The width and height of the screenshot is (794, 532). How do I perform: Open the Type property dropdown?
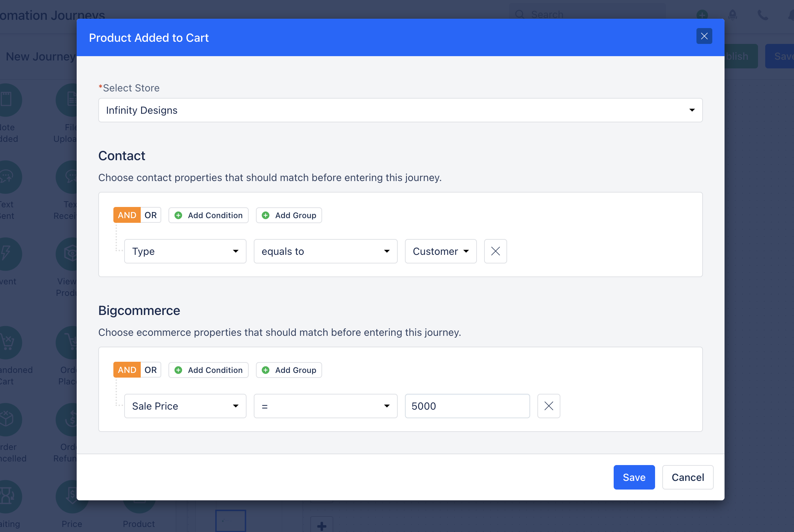(185, 251)
